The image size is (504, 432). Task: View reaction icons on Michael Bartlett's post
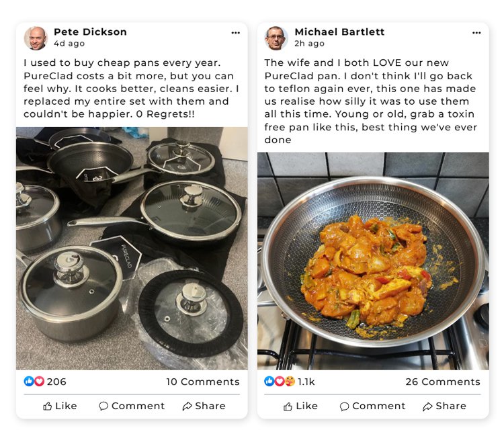pos(280,382)
